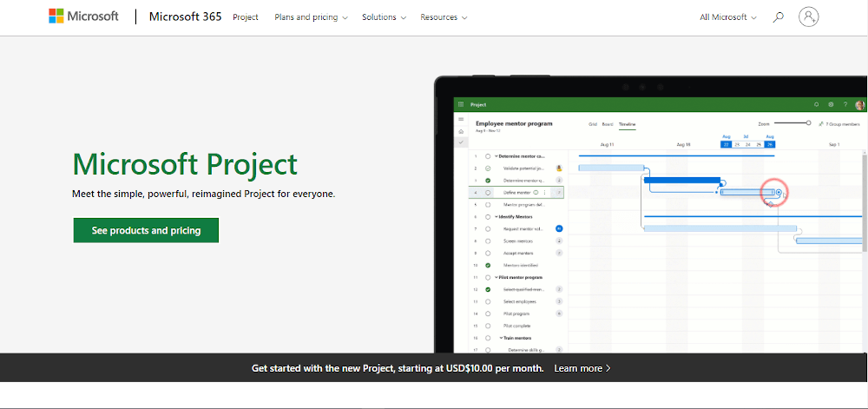The image size is (868, 409).
Task: Click home icon in Project preview sidebar
Action: pyautogui.click(x=461, y=131)
